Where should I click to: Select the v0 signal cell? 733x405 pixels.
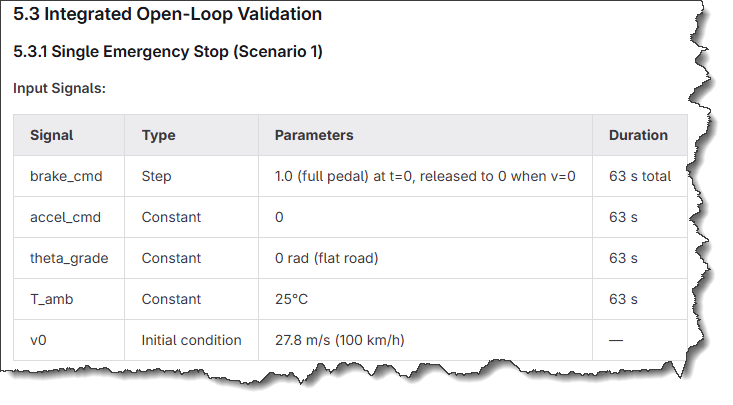coord(39,340)
